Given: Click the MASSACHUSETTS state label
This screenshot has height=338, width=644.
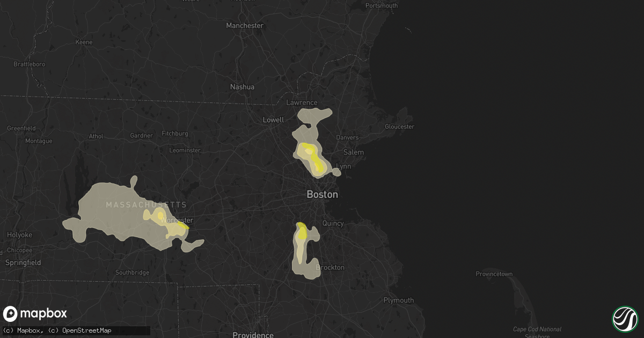Looking at the screenshot, I should 146,205.
